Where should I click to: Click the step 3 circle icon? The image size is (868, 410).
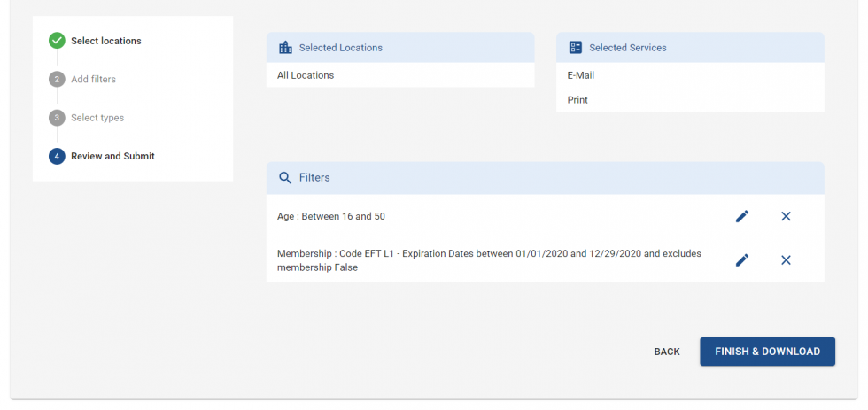tap(57, 118)
